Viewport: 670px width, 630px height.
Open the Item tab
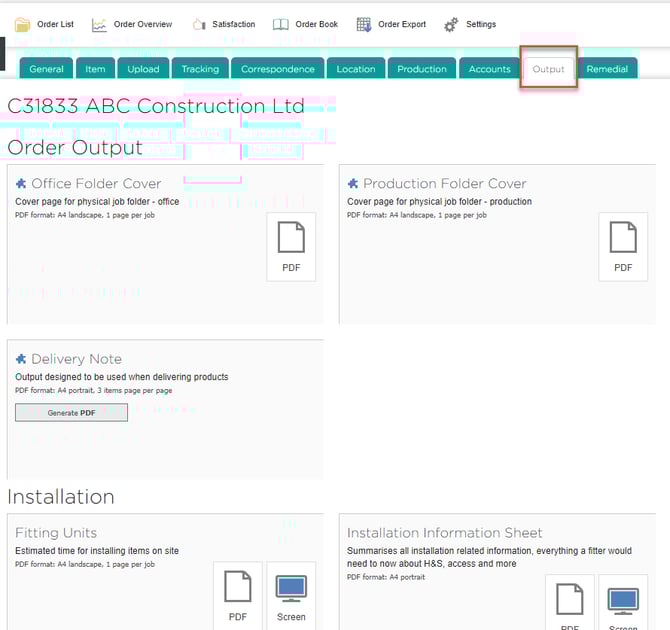click(x=95, y=69)
